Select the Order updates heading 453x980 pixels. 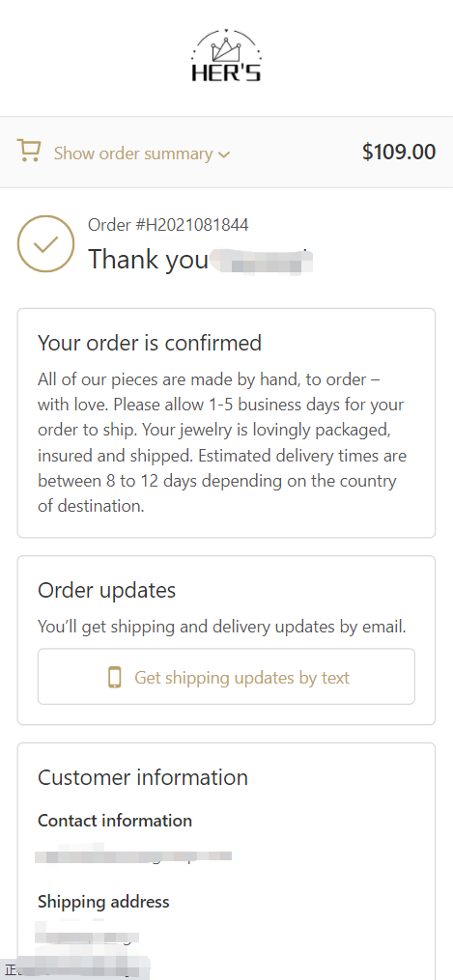click(x=107, y=590)
